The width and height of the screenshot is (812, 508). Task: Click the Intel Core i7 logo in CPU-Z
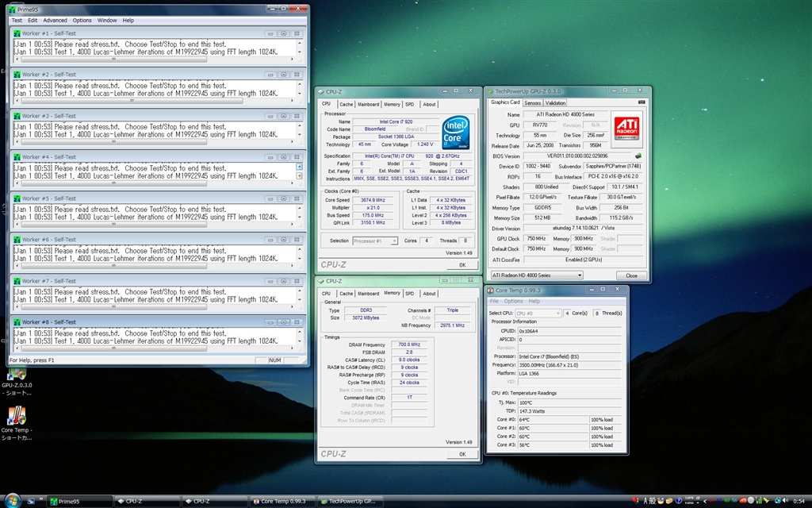[456, 132]
